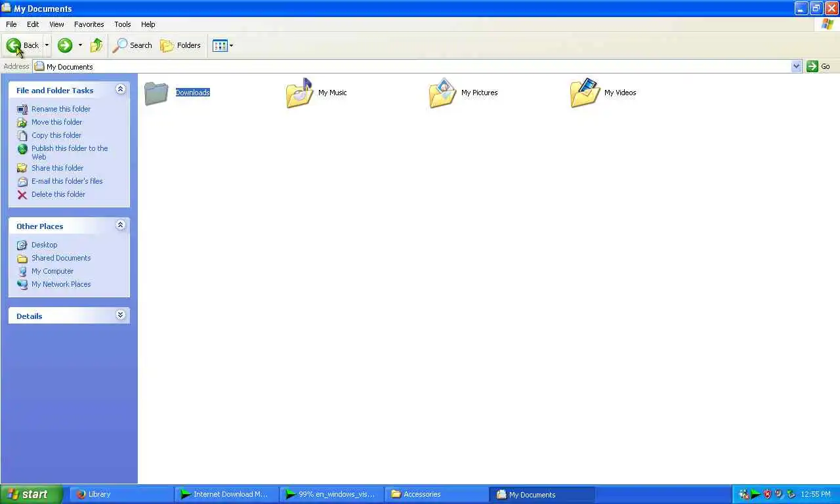The width and height of the screenshot is (840, 504).
Task: Click Publish this folder to the Web
Action: (70, 152)
